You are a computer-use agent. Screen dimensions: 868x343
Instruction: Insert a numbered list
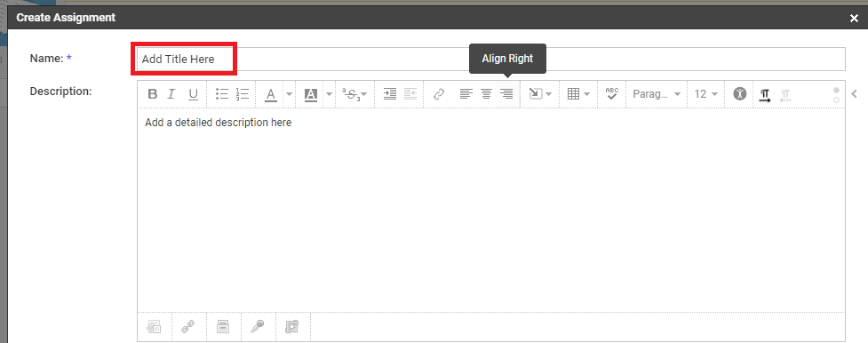click(x=242, y=94)
